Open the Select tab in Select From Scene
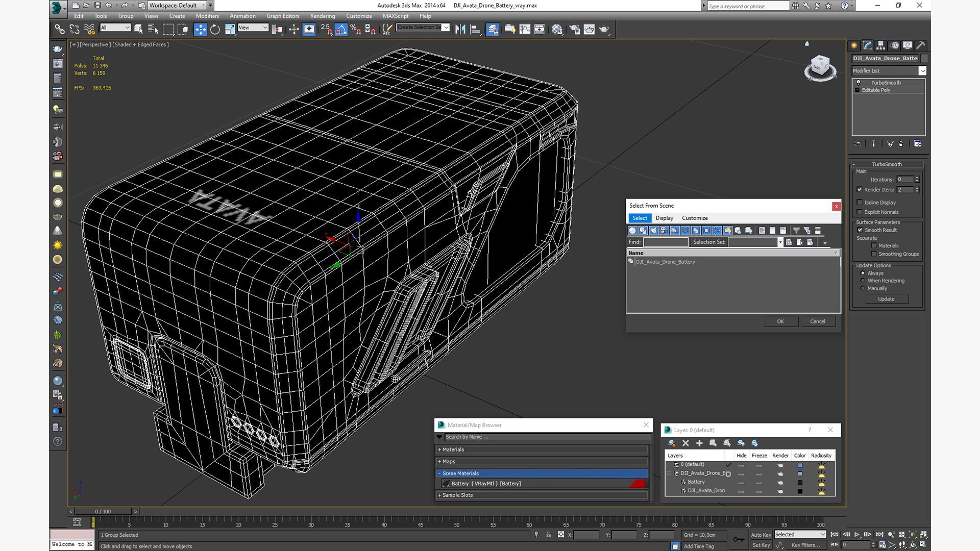The image size is (980, 551). pos(639,217)
